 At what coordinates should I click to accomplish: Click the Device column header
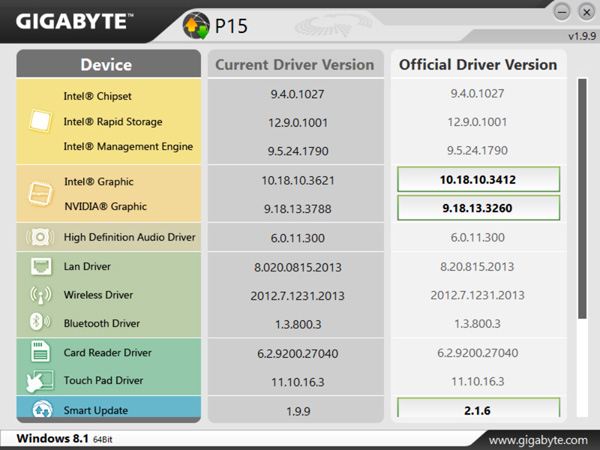108,64
